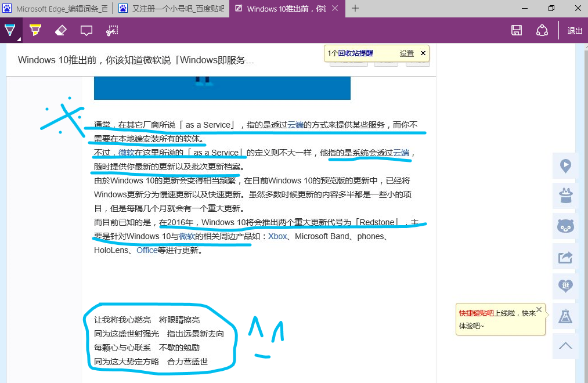Share the web note using the share icon
This screenshot has width=588, height=383.
click(542, 30)
